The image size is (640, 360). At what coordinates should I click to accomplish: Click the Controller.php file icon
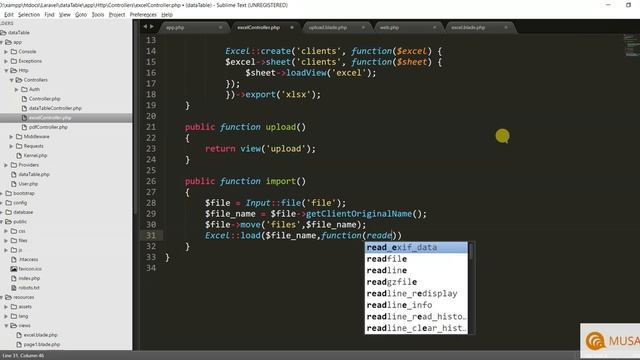(x=24, y=99)
